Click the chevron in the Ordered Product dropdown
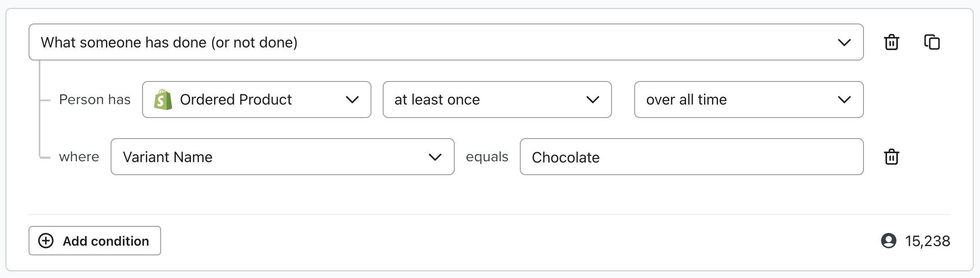980x278 pixels. point(352,100)
